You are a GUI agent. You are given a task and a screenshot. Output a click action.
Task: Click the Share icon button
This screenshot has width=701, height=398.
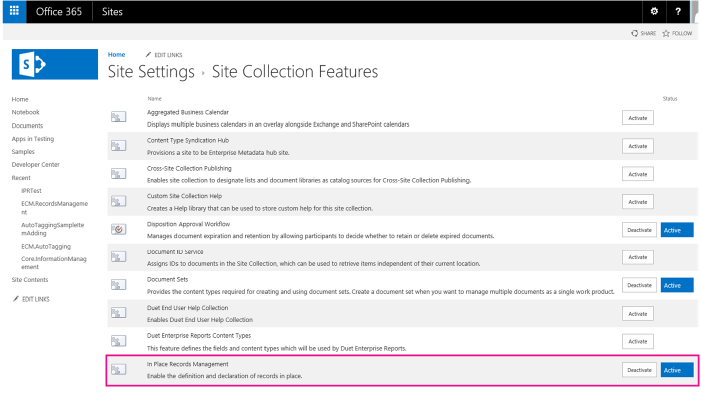[x=634, y=34]
